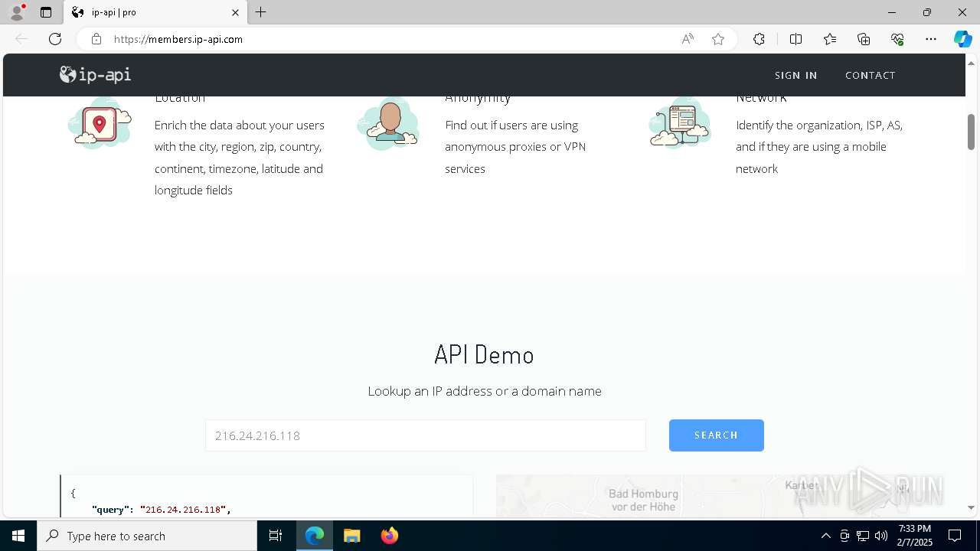The height and width of the screenshot is (551, 980).
Task: Click the network tray icon
Action: click(863, 536)
